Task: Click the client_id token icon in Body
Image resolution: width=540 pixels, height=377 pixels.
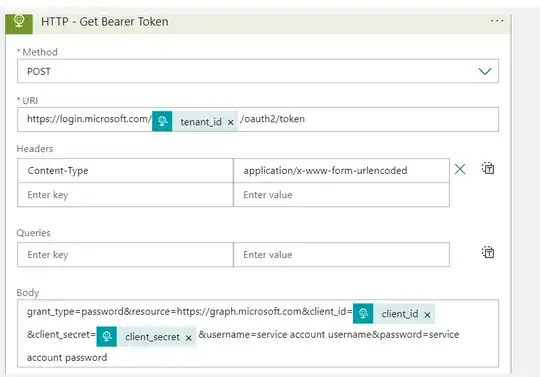Action: [x=363, y=314]
